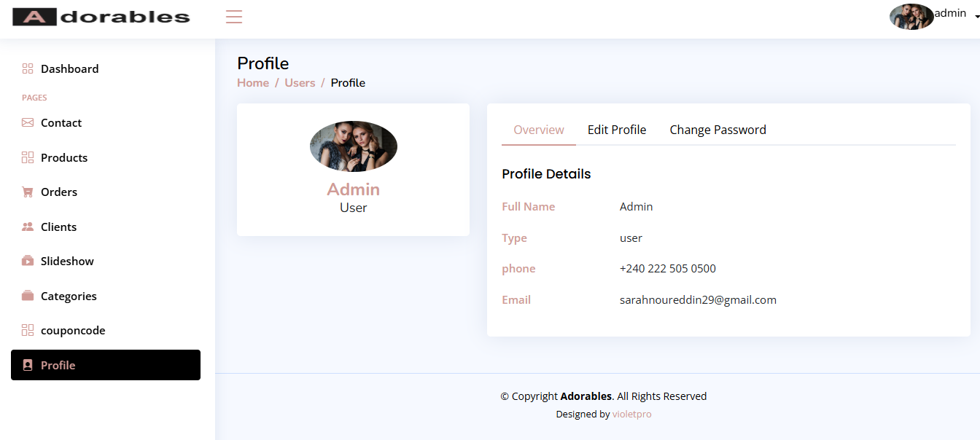Open the Users breadcrumb link
980x440 pixels.
coord(300,83)
